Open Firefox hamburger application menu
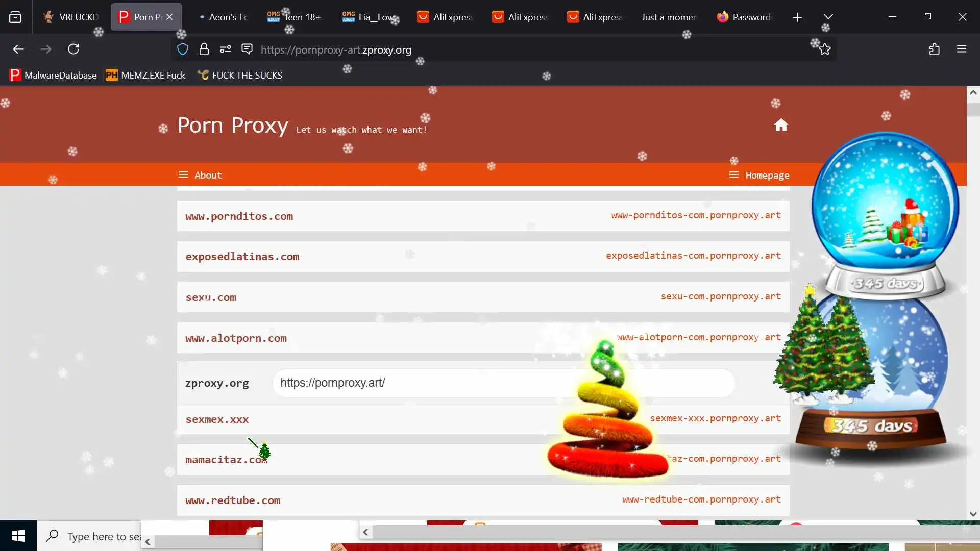 pos(962,49)
